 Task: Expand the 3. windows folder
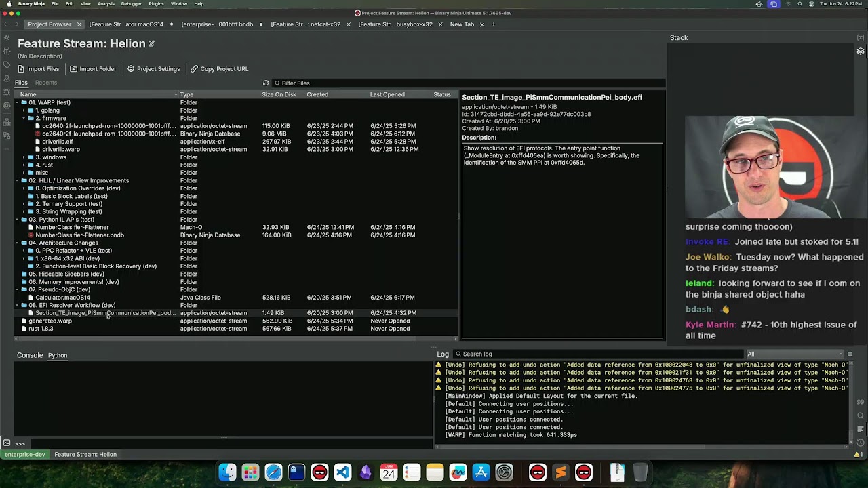(24, 157)
